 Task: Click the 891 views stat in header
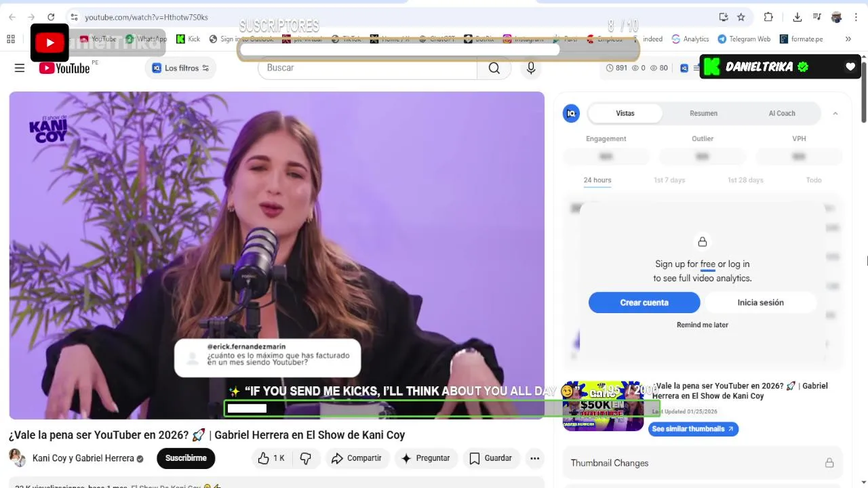(616, 68)
